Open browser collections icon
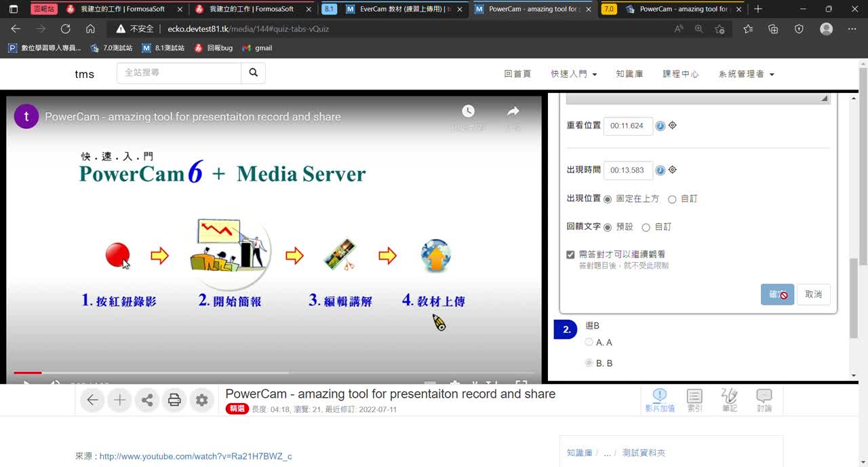 pyautogui.click(x=773, y=29)
